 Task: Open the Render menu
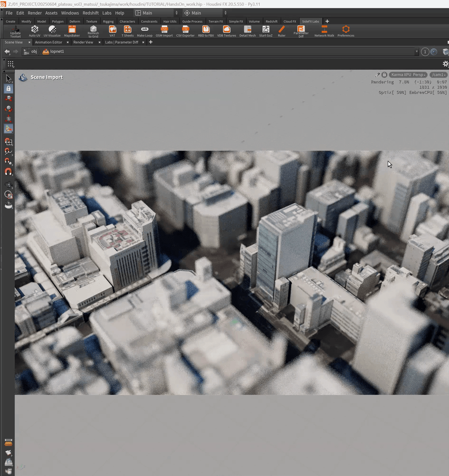35,13
